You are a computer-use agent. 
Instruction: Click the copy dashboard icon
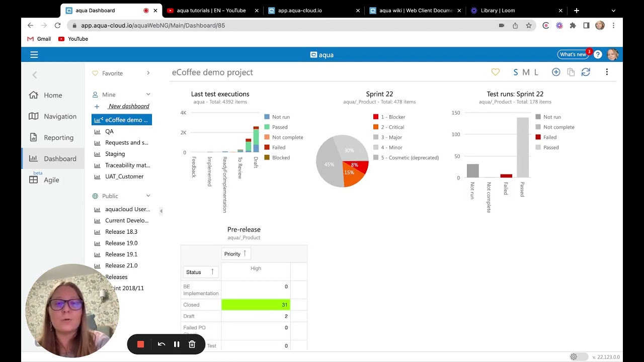(x=571, y=72)
